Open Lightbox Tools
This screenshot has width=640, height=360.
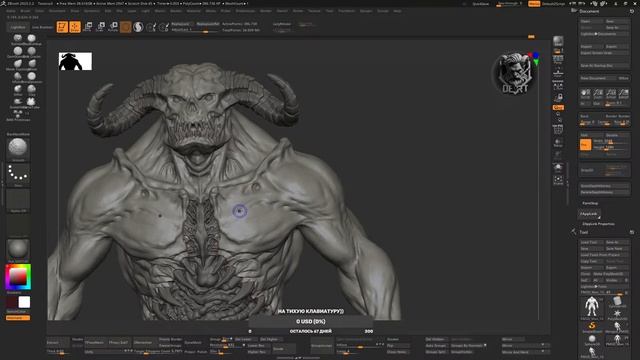[x=604, y=287]
